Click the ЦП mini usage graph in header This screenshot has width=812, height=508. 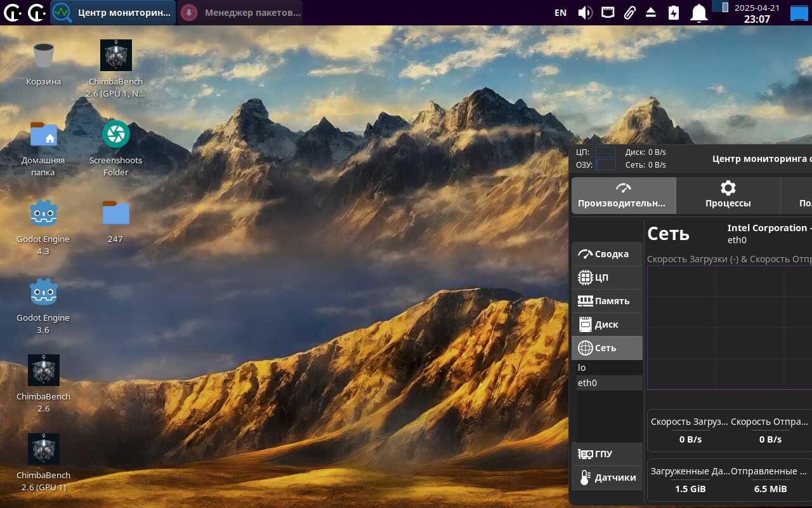click(x=606, y=152)
